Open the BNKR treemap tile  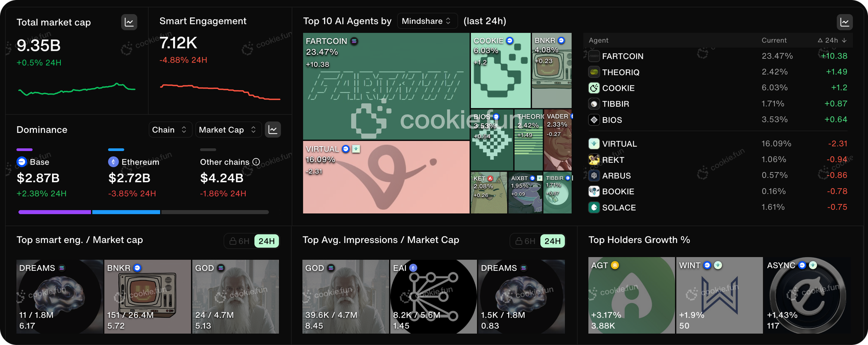[552, 70]
